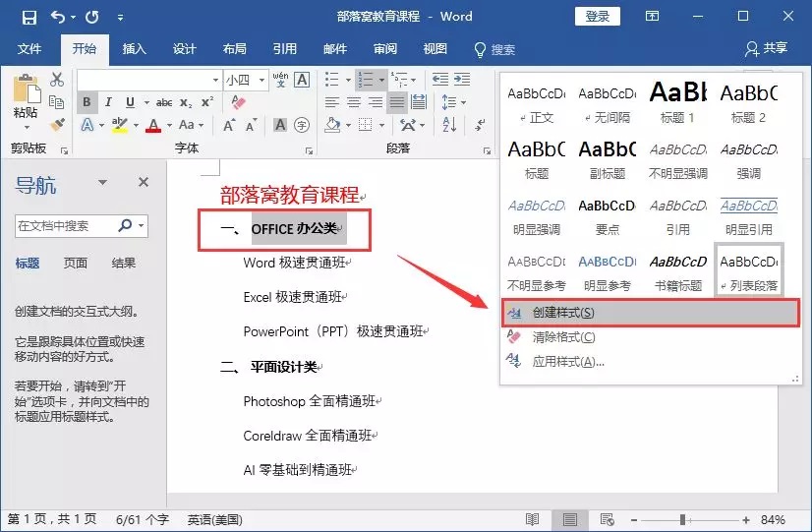Apply bullet list formatting

point(332,80)
